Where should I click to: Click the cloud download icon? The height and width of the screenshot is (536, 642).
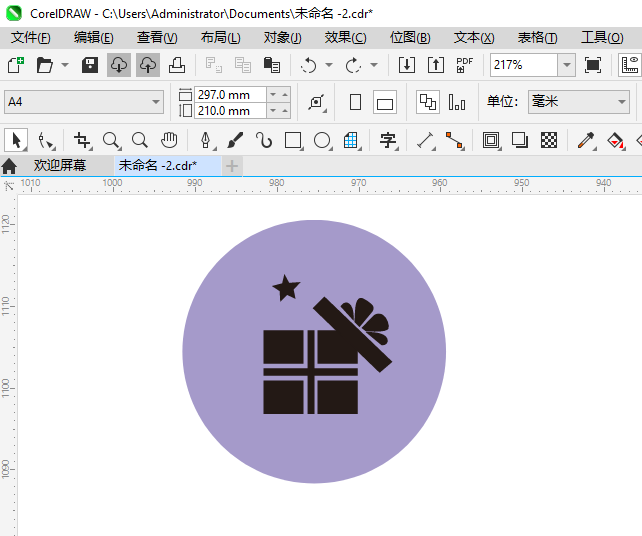coord(119,65)
